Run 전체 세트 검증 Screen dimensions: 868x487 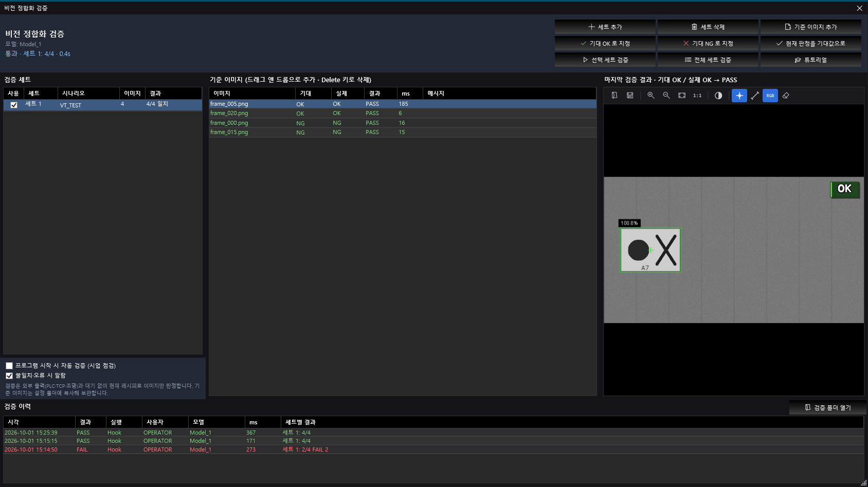(x=708, y=60)
